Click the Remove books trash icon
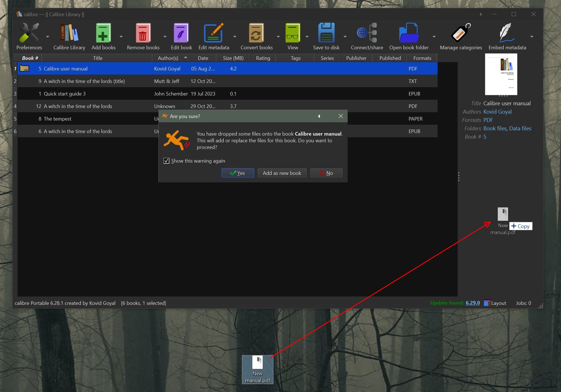This screenshot has width=561, height=392. [x=143, y=33]
